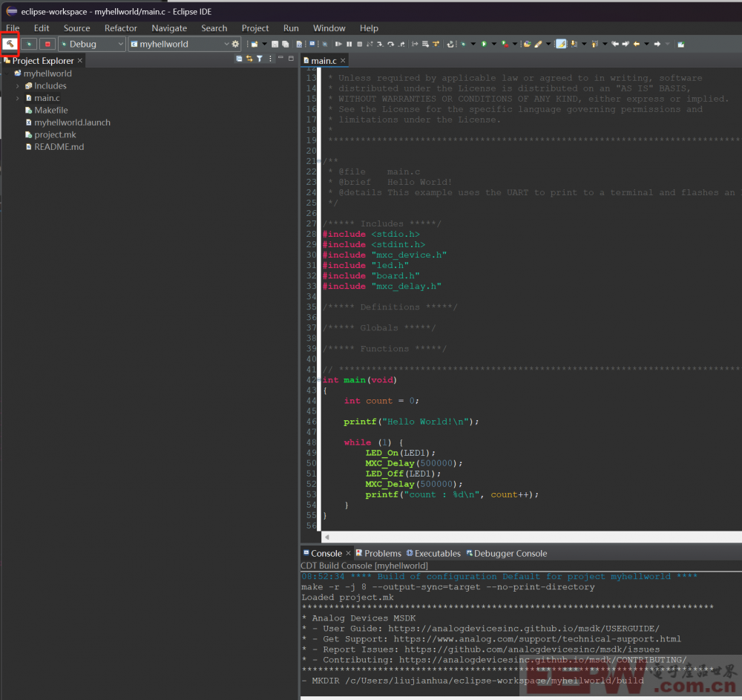Maximize the Project Explorer panel
742x700 pixels.
click(291, 58)
